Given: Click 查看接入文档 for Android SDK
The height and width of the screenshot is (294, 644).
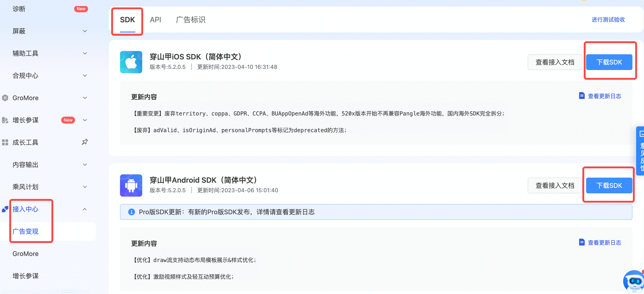Looking at the screenshot, I should [x=555, y=185].
